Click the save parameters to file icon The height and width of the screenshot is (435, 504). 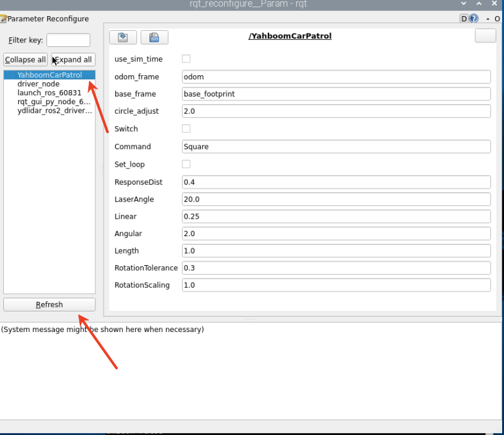point(154,37)
